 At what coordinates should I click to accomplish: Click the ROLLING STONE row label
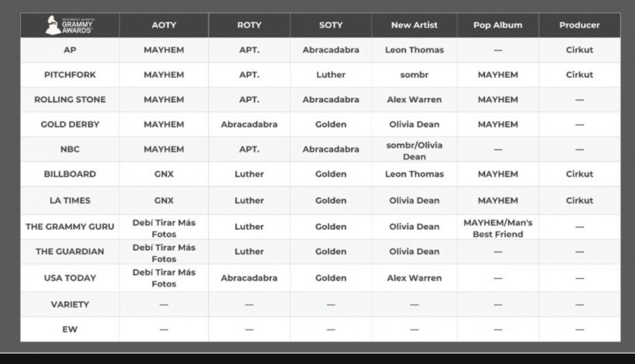coord(69,100)
